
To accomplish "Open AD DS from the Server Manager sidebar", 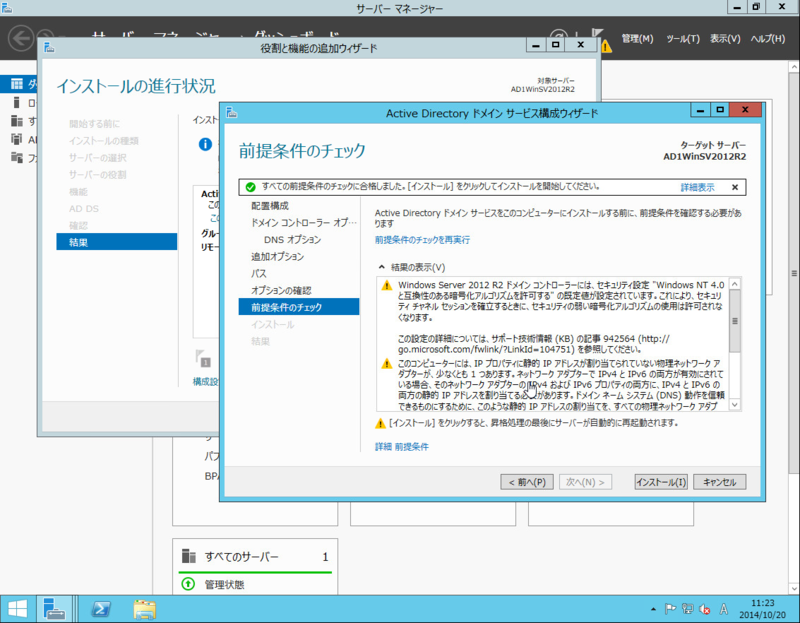I will click(x=16, y=138).
